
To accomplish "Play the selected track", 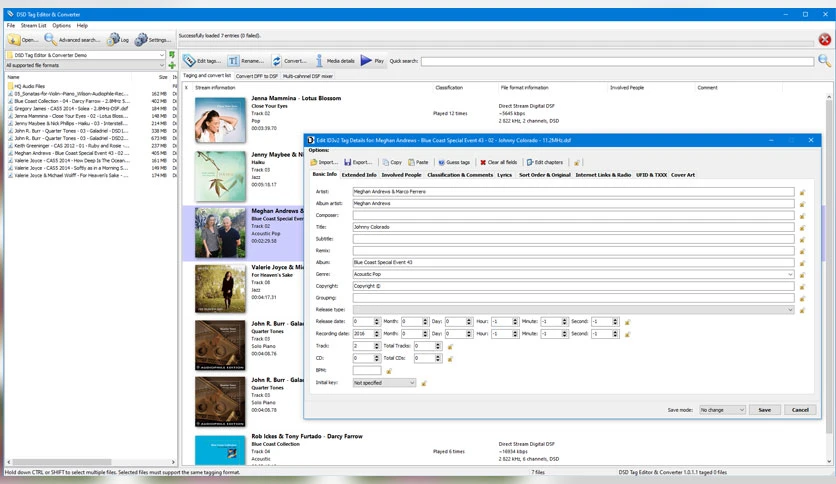I will (x=372, y=61).
